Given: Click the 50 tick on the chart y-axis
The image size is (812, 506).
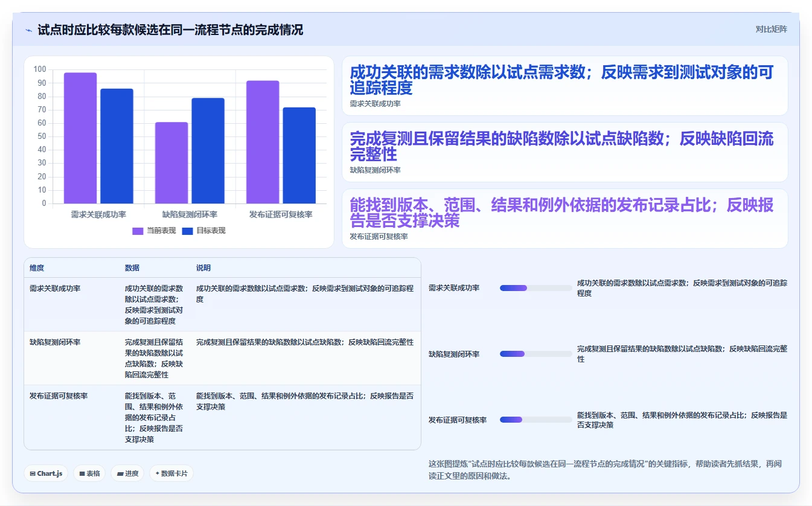Looking at the screenshot, I should tap(42, 136).
